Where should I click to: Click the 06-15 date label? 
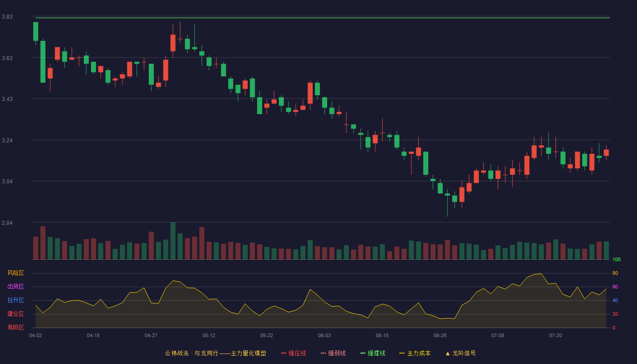(382, 335)
